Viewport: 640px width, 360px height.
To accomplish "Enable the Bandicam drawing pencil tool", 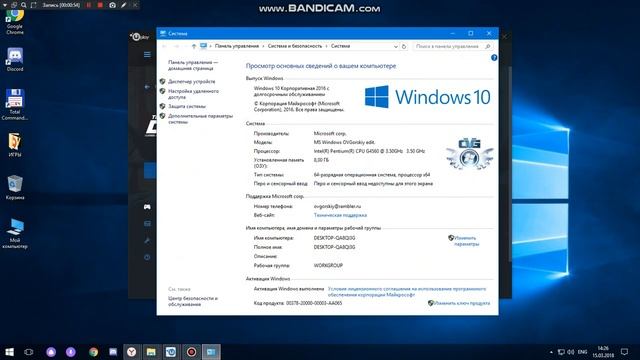I will coord(124,5).
